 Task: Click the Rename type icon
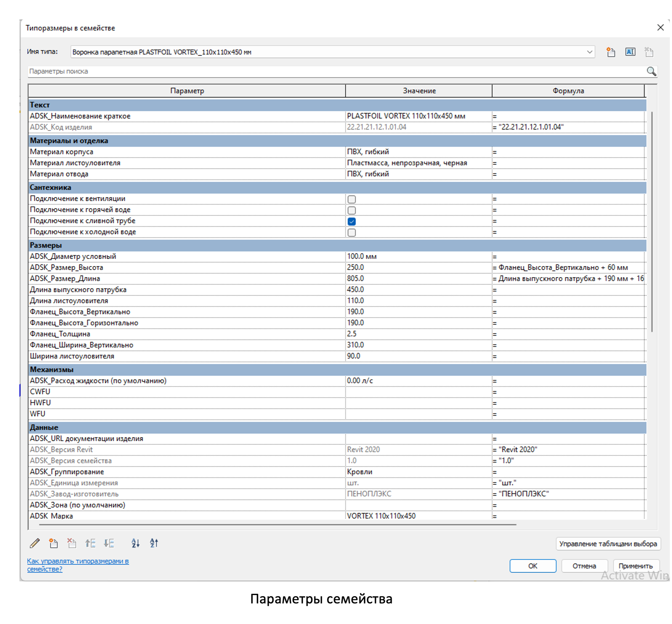pos(630,52)
